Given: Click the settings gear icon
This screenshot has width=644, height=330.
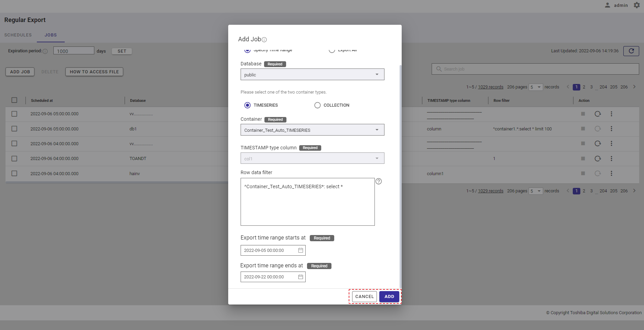Looking at the screenshot, I should point(637,5).
